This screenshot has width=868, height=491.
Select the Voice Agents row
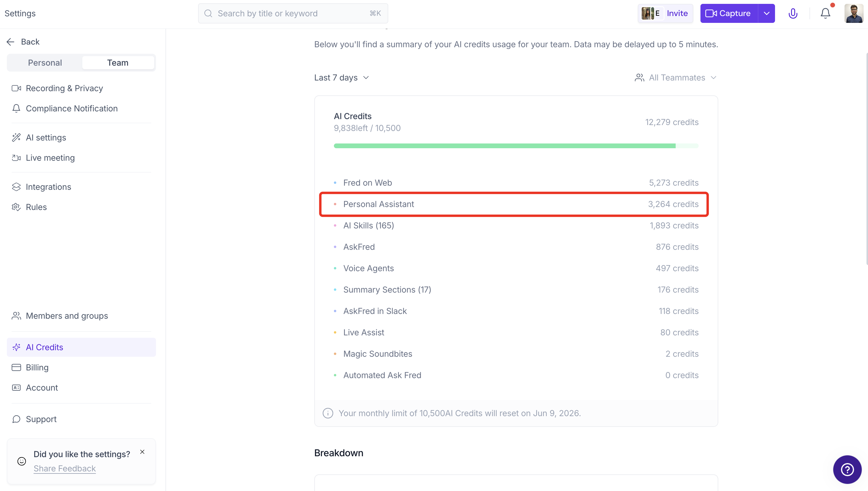(516, 269)
